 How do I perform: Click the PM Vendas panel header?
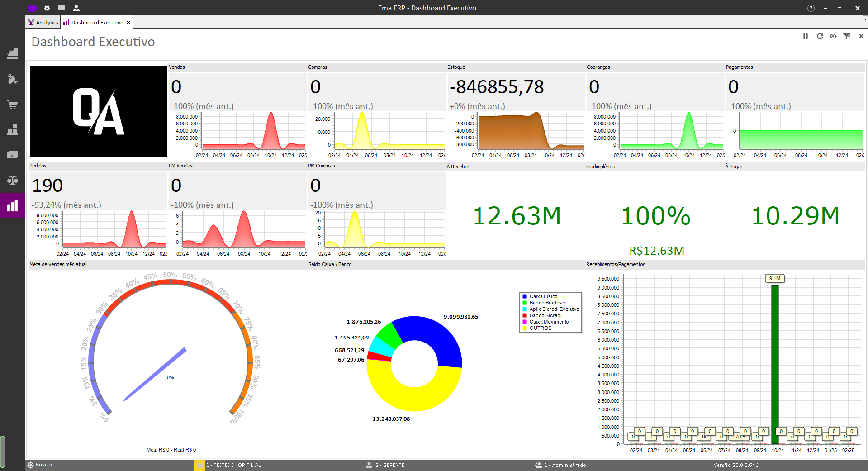237,166
